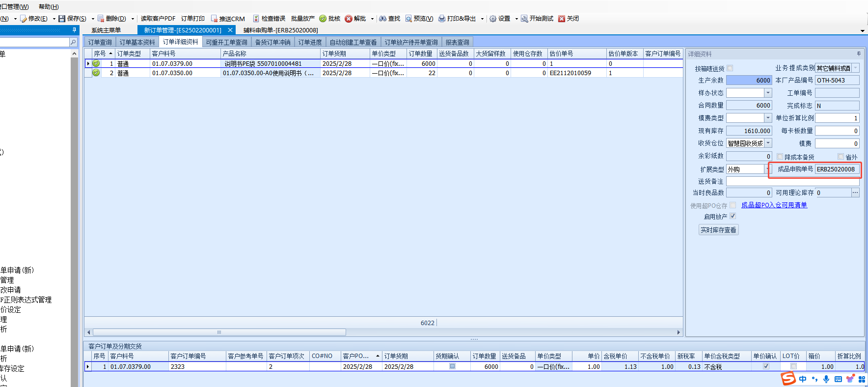Click the 修改(E) edit pencil icon
Viewport: 868px width, 387px height.
(x=23, y=19)
